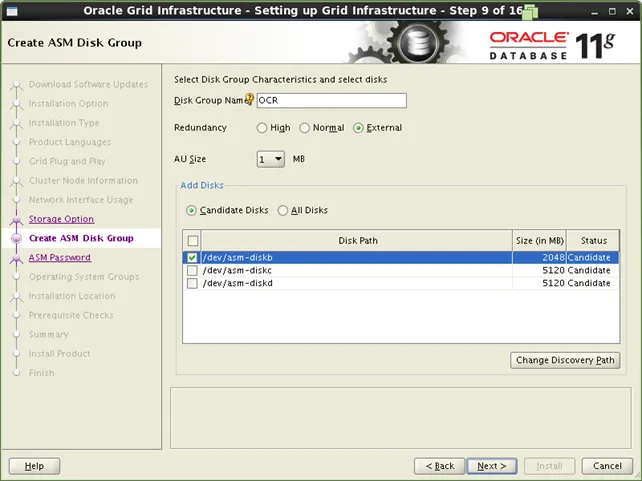Select the Create ASM Disk Group step
642x481 pixels.
pyautogui.click(x=80, y=239)
